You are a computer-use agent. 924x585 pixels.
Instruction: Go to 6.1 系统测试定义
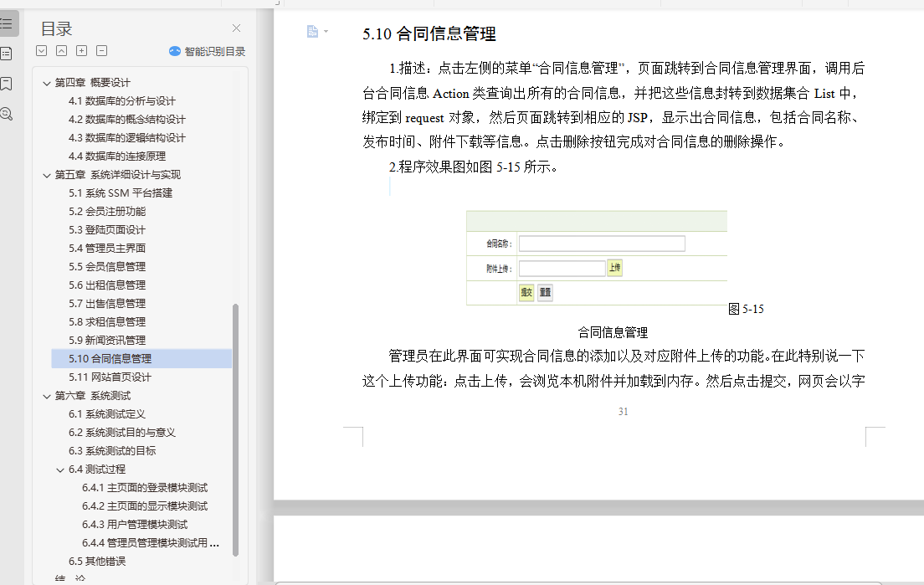tap(106, 414)
